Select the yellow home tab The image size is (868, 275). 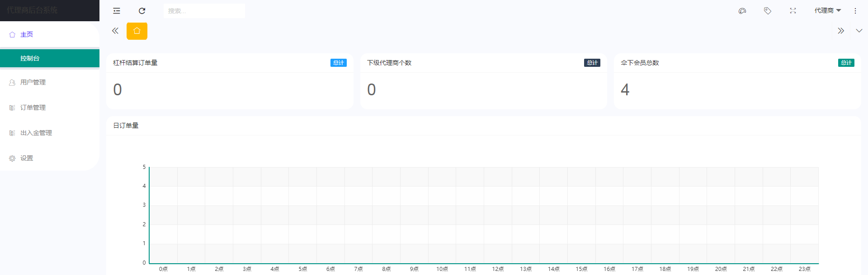[137, 31]
